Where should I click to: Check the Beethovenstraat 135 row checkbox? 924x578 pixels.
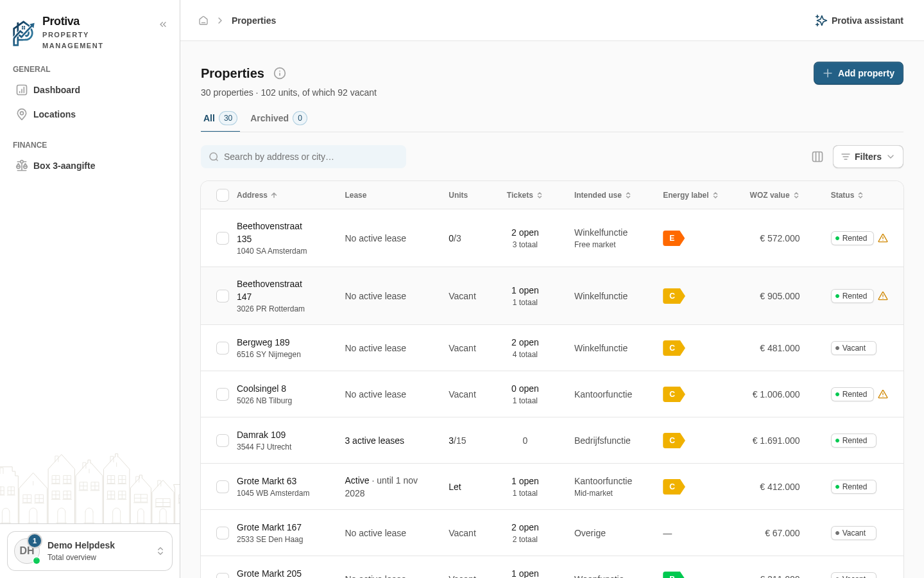[223, 238]
